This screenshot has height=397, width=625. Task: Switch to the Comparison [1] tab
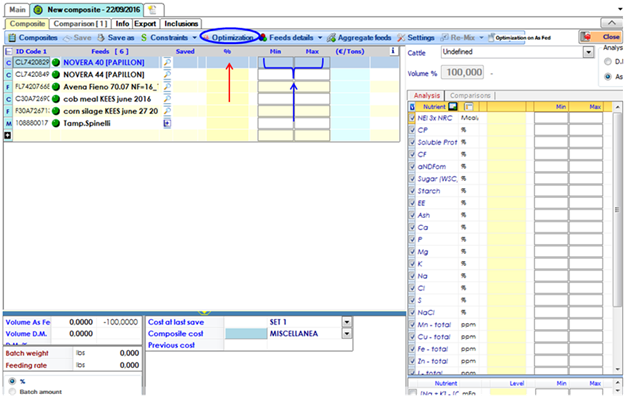point(80,24)
